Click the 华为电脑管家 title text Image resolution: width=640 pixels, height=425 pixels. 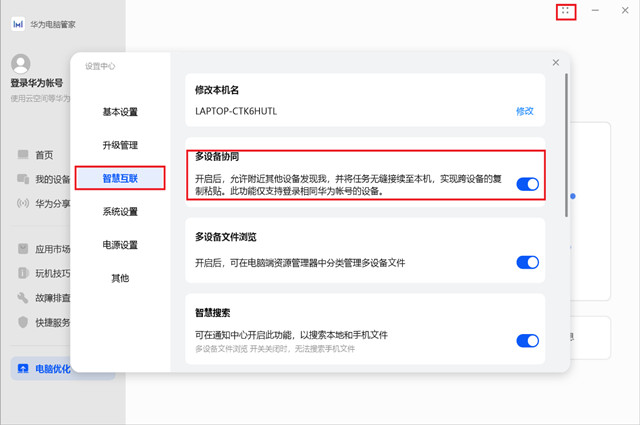(53, 24)
